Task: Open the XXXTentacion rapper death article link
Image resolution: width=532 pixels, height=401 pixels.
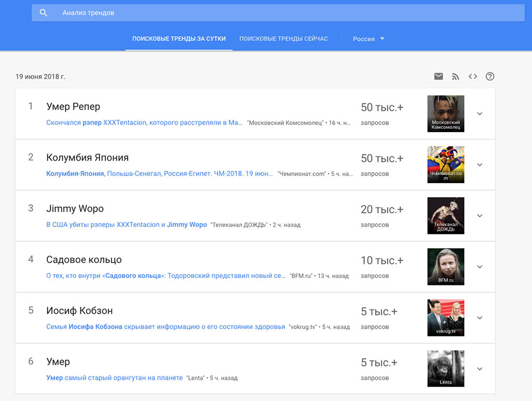Action: (x=144, y=122)
